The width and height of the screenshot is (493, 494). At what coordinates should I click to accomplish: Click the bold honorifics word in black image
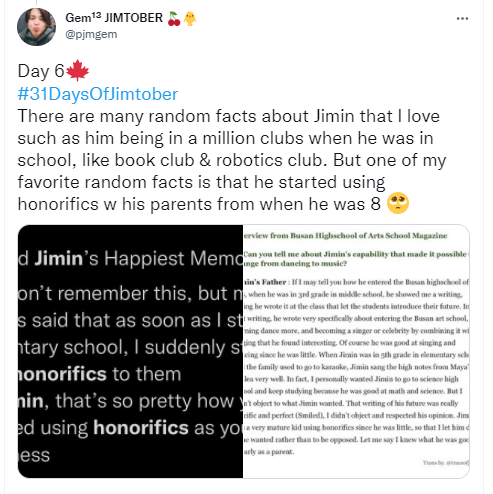(x=141, y=428)
